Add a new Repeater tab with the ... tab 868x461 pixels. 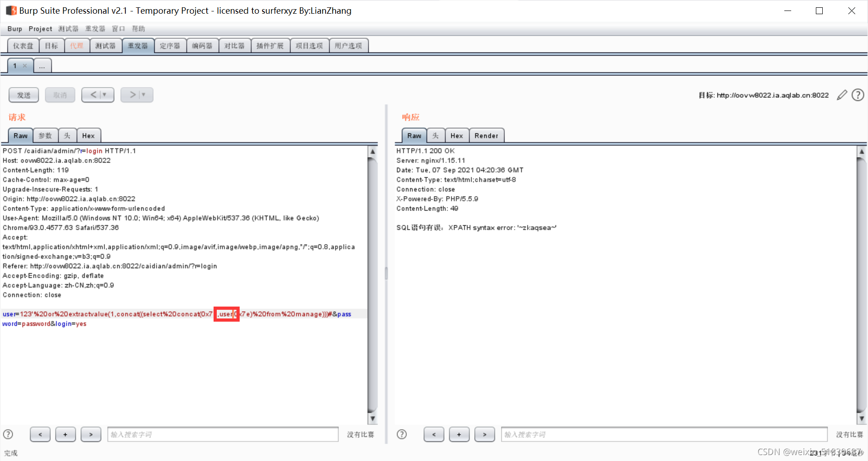click(42, 66)
